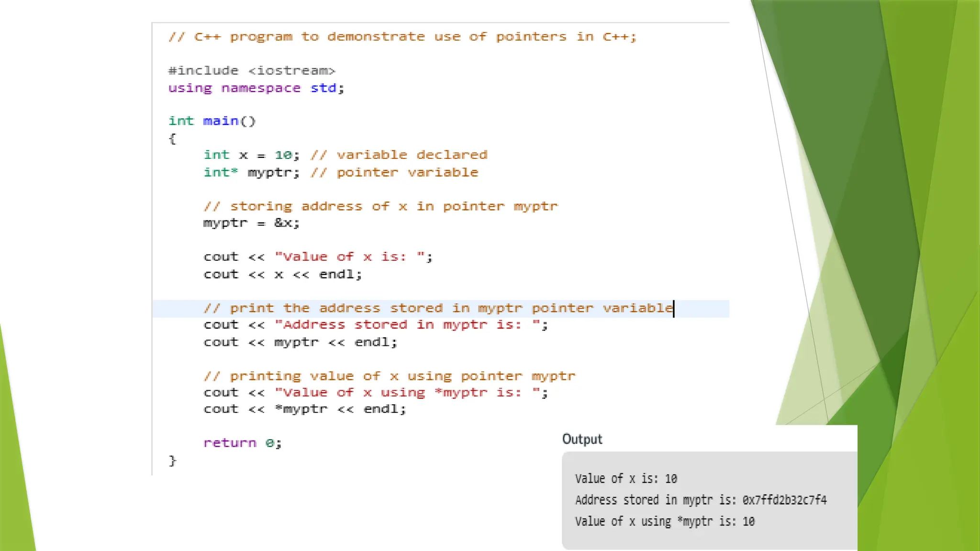Click the 'myptr = &x;' assignment line

pos(251,223)
